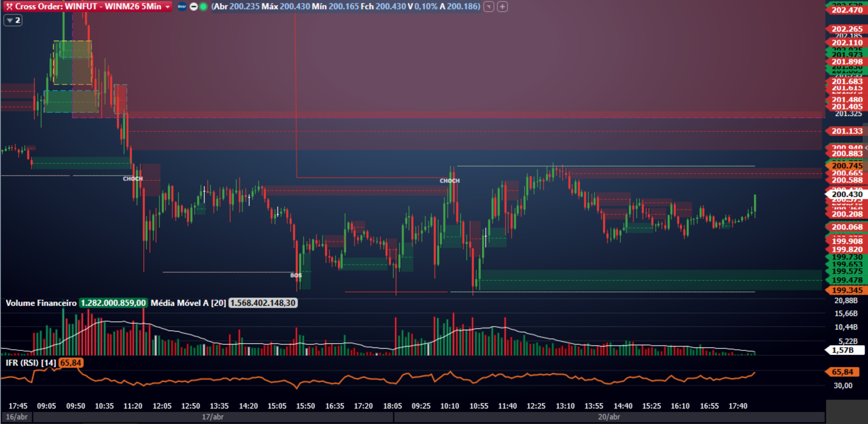Click the white minus circle icon
868x424 pixels.
[194, 6]
